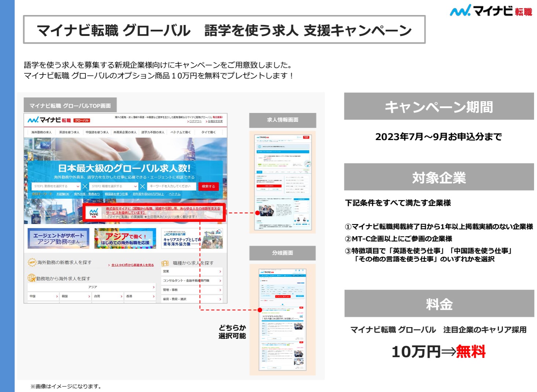Click the JICA海外協力隊 banner
This screenshot has height=392, width=537.
pos(192,238)
